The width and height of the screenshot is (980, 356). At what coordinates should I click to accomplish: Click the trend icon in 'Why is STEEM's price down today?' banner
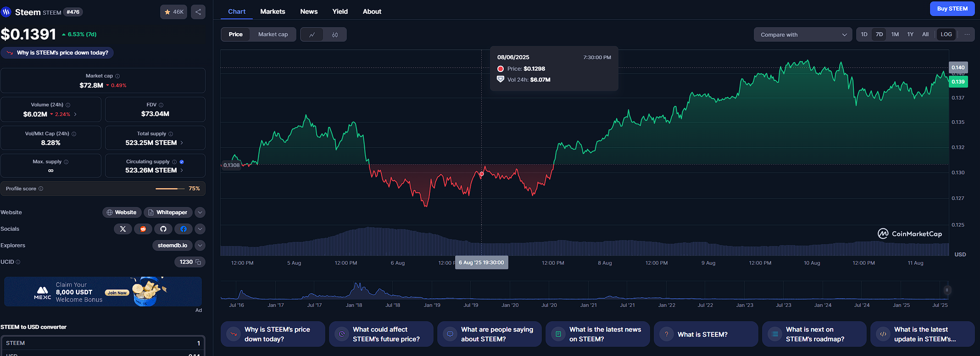pyautogui.click(x=10, y=53)
